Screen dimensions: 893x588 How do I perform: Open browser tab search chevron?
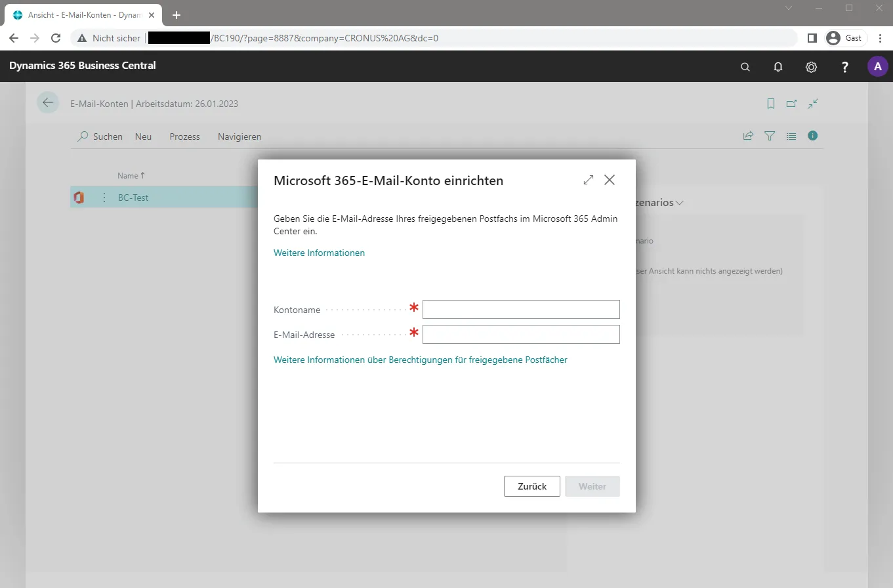(x=788, y=8)
